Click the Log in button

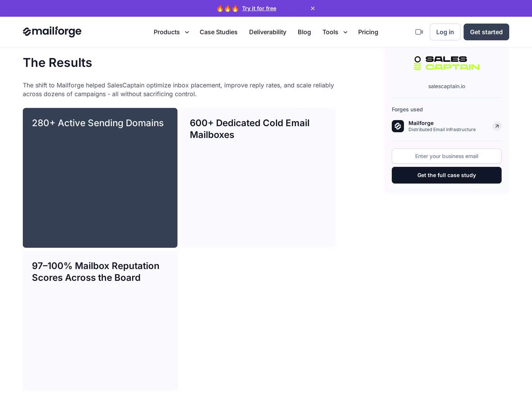click(445, 32)
